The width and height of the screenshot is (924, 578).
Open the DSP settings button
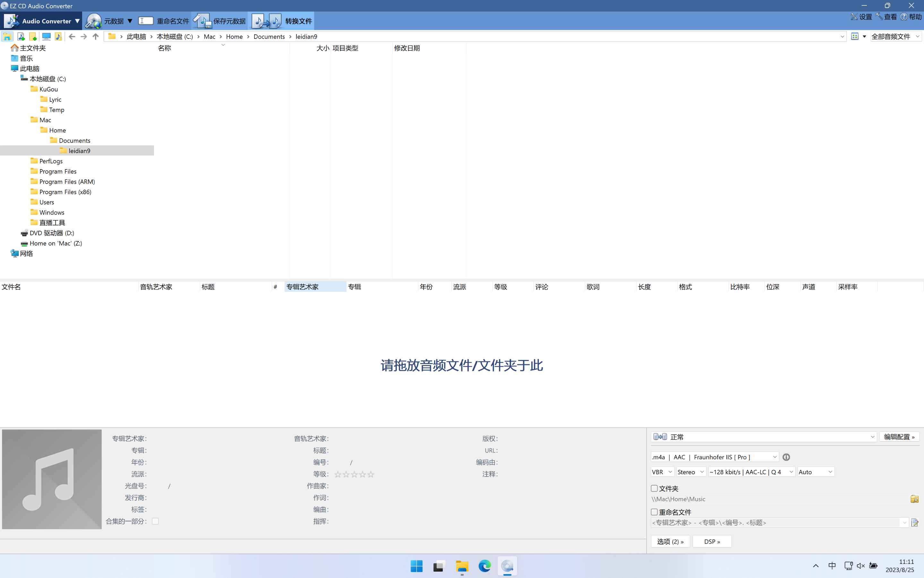tap(712, 541)
